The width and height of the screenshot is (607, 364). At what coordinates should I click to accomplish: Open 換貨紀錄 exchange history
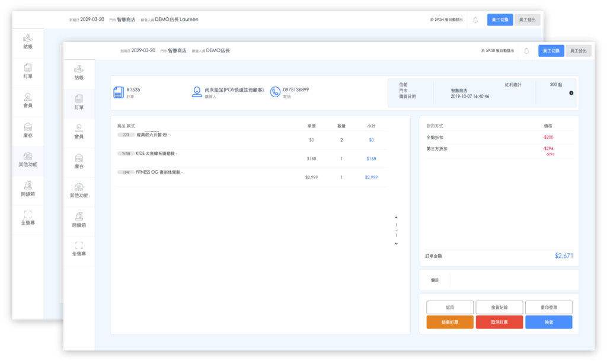(499, 307)
